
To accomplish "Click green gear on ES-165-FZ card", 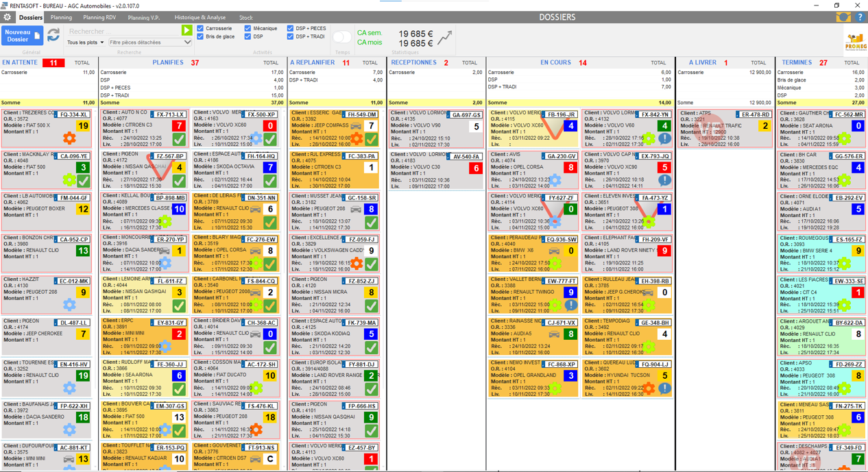I will pos(845,263).
